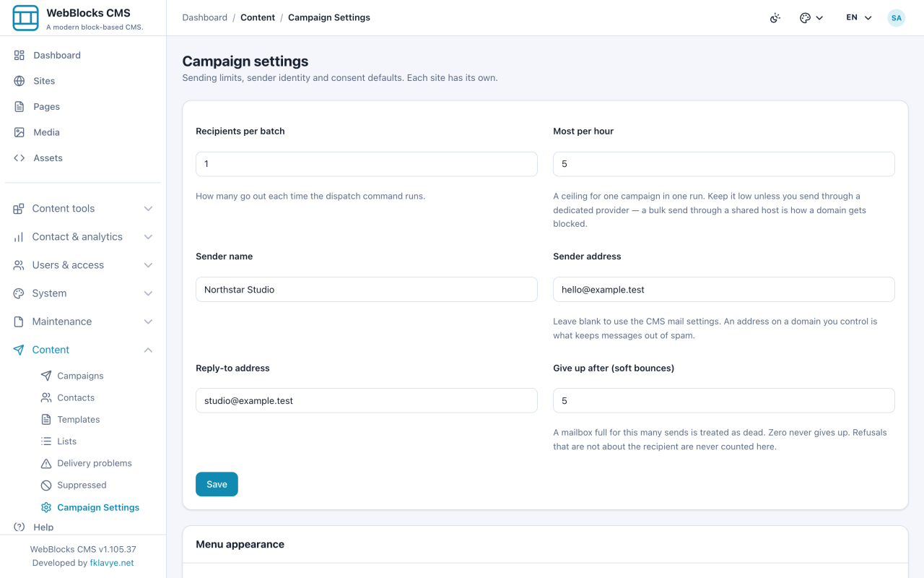
Task: Open the color theme palette dropdown
Action: pyautogui.click(x=811, y=18)
